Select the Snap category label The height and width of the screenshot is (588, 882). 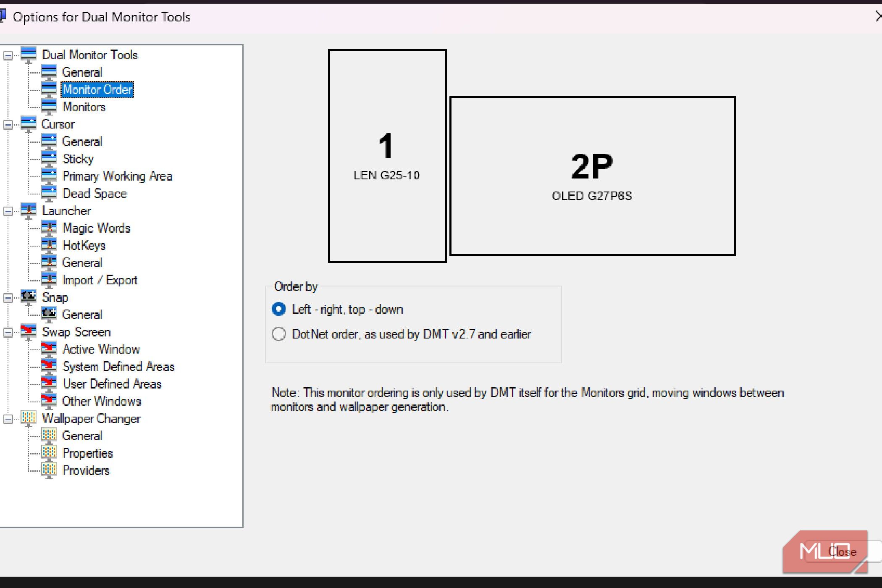(55, 297)
